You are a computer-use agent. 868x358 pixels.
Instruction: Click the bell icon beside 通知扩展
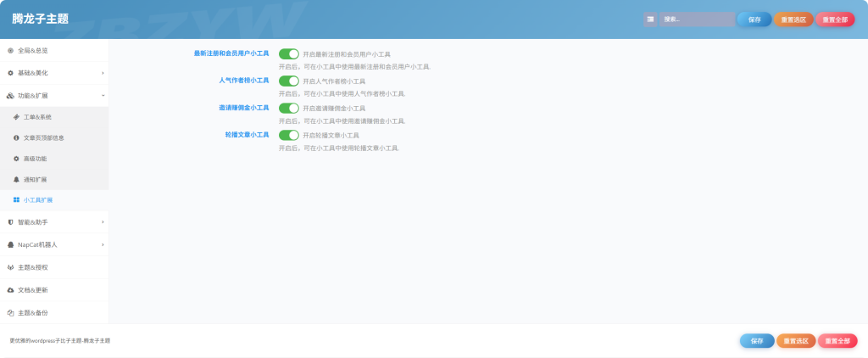tap(17, 179)
